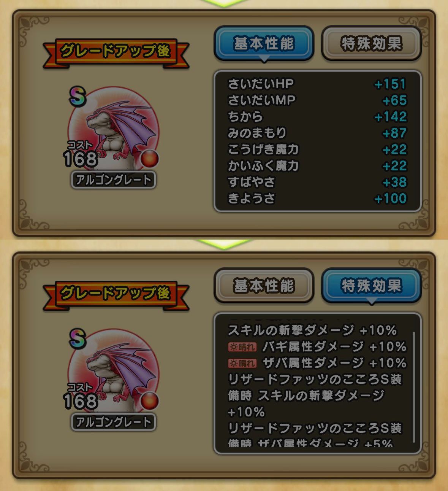
Task: Tap the きようさ +100 stat row
Action: click(x=317, y=198)
